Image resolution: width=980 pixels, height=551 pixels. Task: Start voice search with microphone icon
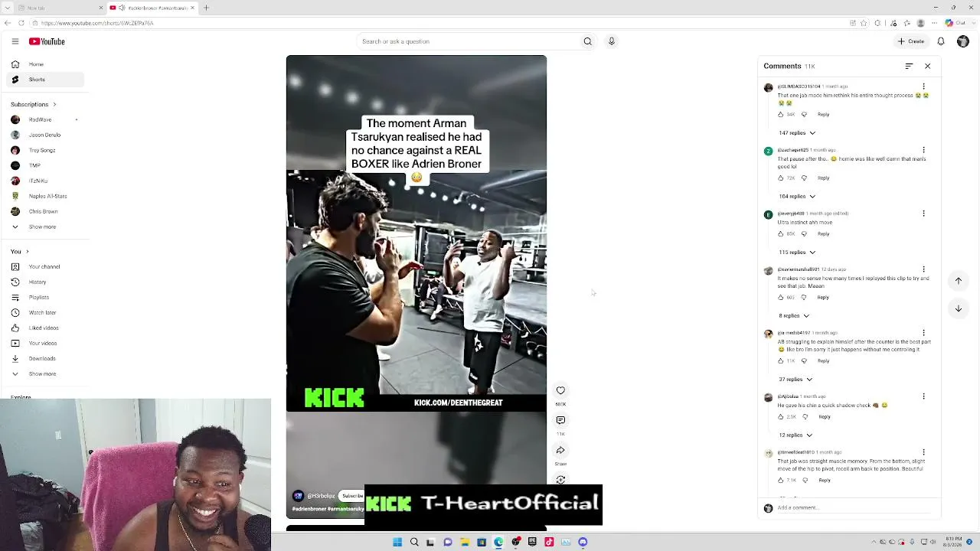[x=611, y=41]
